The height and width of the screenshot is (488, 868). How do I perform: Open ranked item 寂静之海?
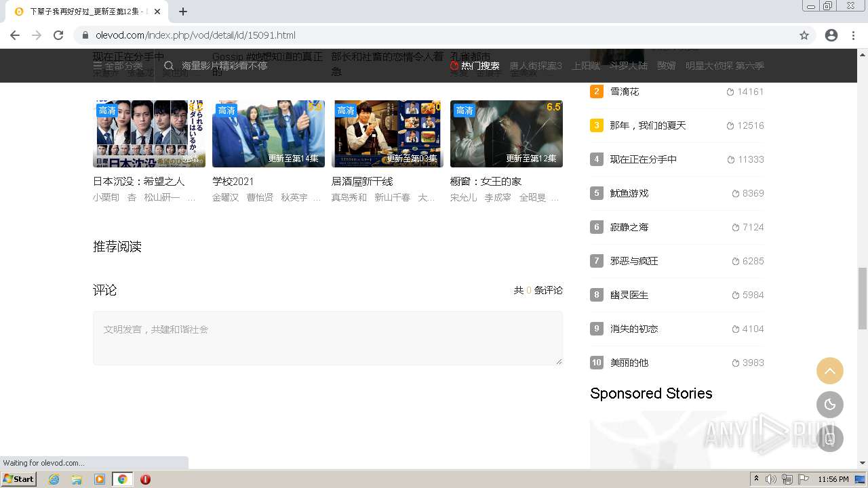pos(629,227)
